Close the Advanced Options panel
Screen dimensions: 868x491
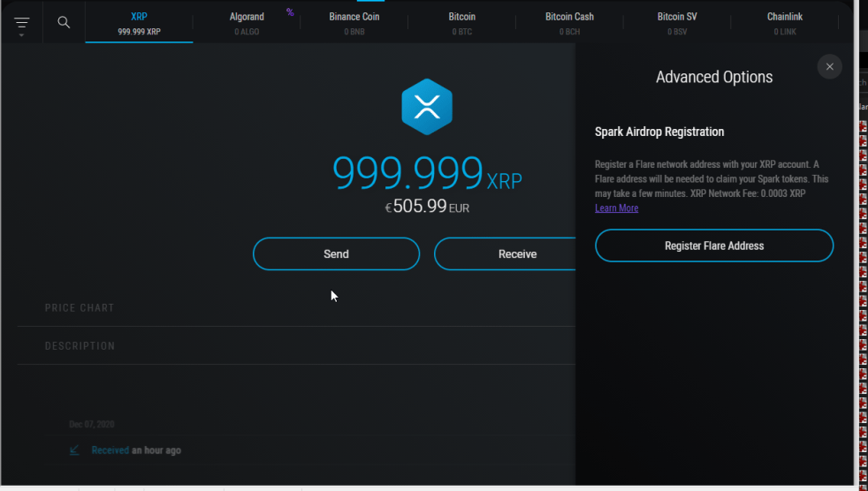(829, 67)
